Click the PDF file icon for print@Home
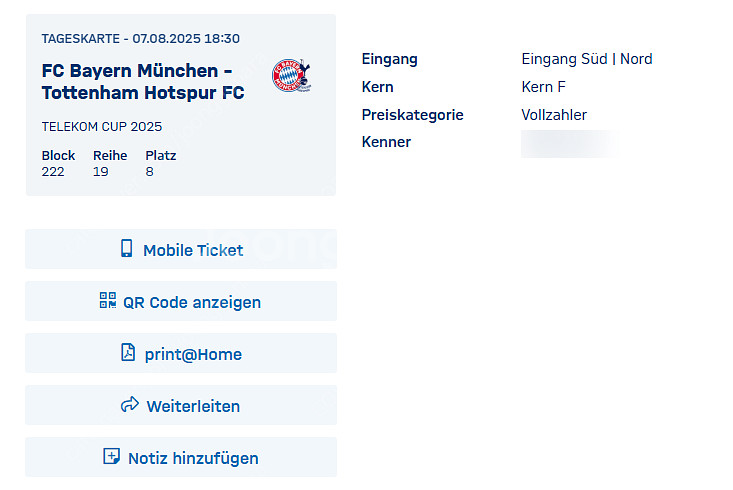The image size is (733, 490). coord(128,353)
